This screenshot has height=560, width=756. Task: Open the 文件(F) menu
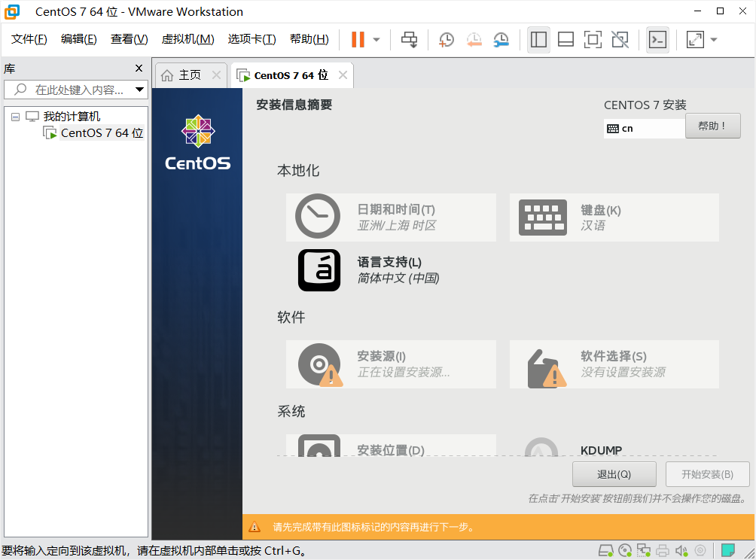[x=29, y=39]
